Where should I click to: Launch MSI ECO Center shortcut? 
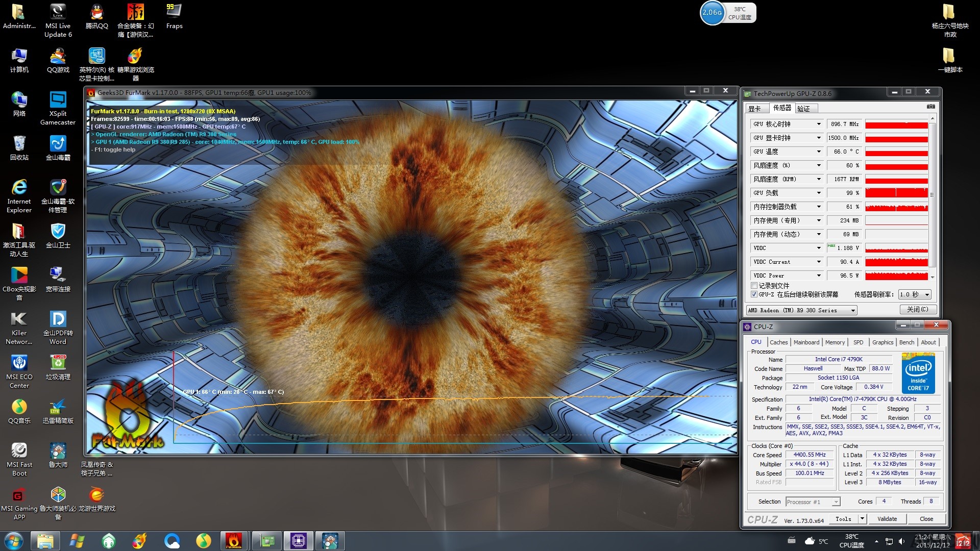(x=19, y=371)
